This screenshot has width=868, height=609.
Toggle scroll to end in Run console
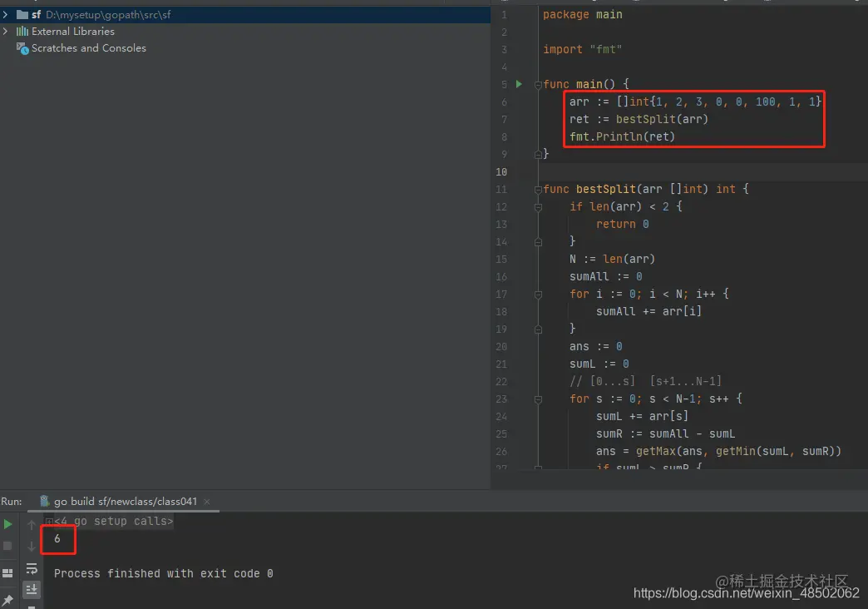pos(32,589)
